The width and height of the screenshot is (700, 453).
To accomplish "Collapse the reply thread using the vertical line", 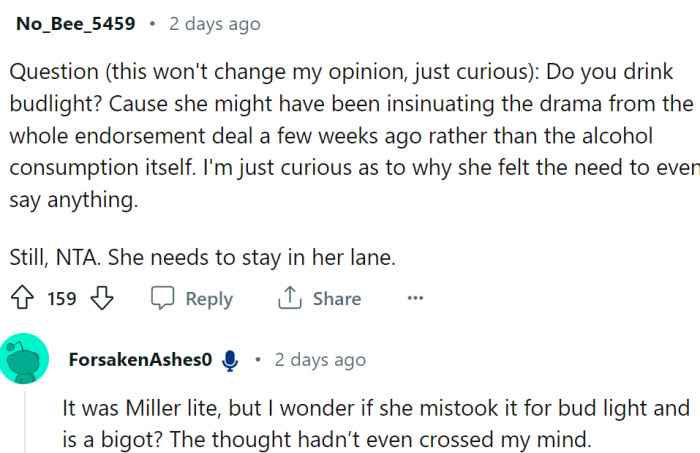I will pos(26,420).
